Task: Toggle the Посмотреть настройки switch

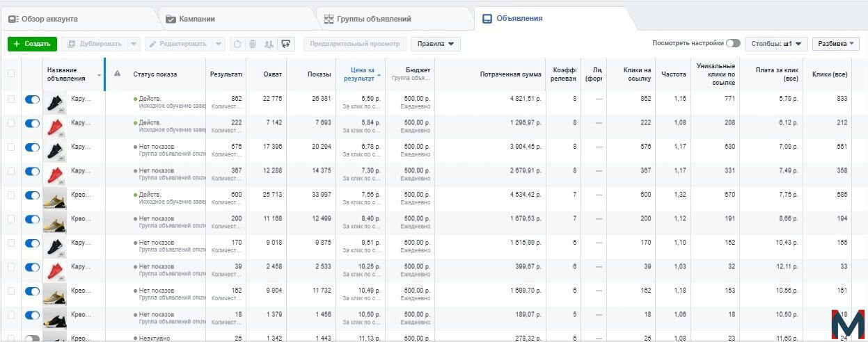Action: coord(733,43)
